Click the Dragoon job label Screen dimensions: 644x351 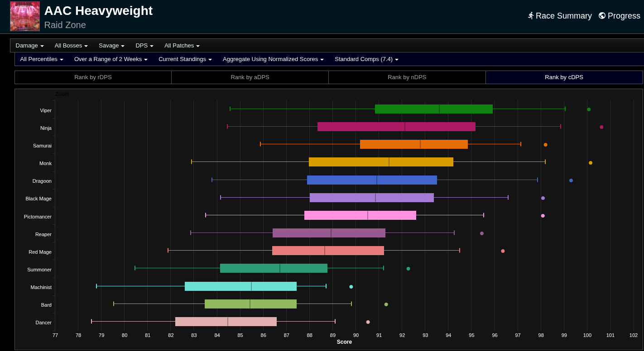pyautogui.click(x=42, y=181)
